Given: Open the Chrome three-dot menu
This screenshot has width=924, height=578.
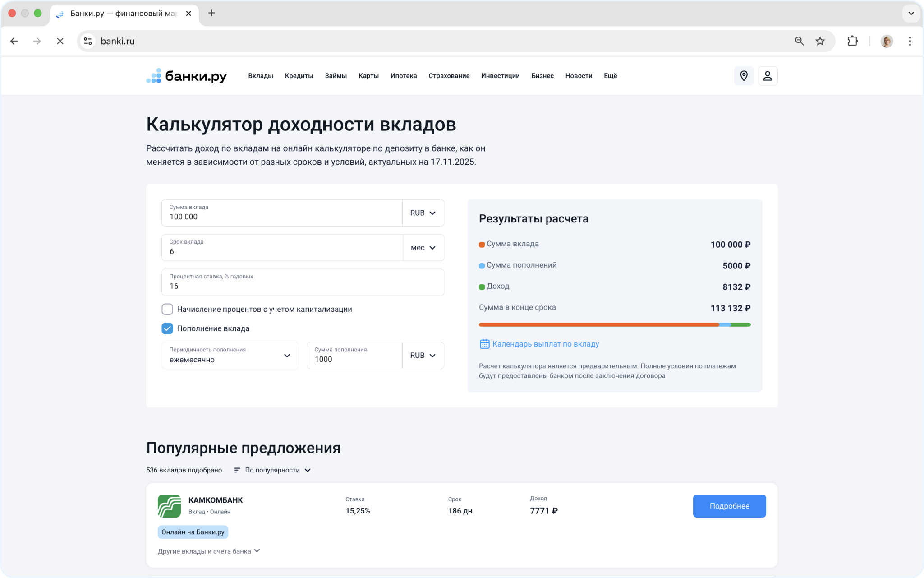Looking at the screenshot, I should 910,41.
